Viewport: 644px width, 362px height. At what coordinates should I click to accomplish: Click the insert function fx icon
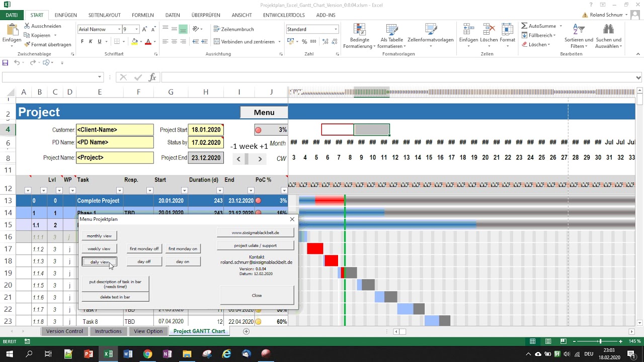(x=152, y=77)
